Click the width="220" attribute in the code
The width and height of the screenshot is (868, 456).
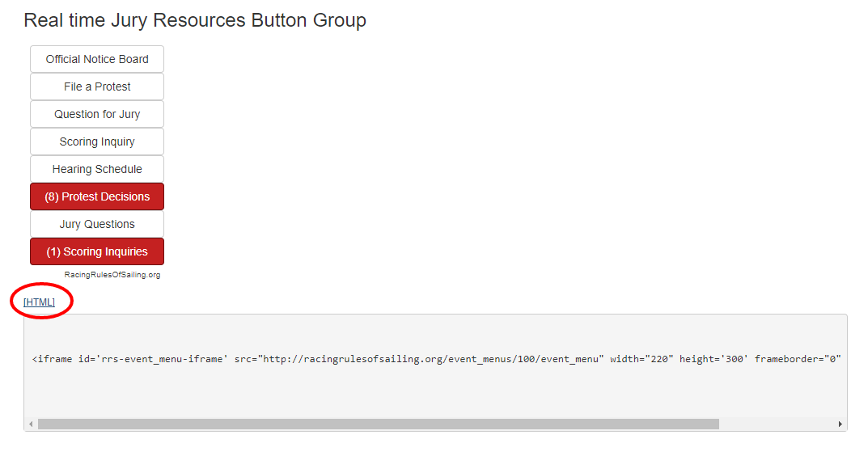(x=641, y=359)
